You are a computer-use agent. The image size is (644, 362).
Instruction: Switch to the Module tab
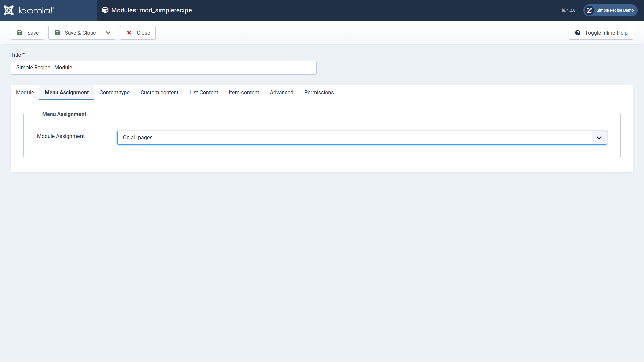tap(25, 93)
